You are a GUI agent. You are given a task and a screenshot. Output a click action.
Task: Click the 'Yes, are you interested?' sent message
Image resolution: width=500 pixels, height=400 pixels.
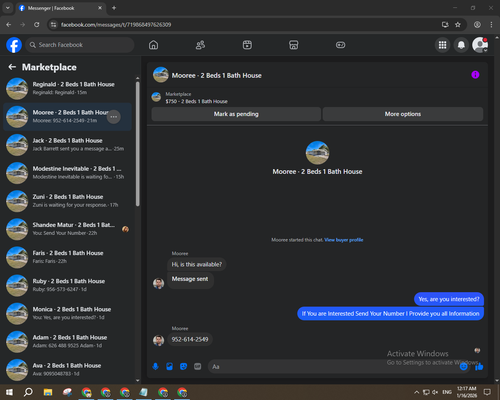[449, 299]
